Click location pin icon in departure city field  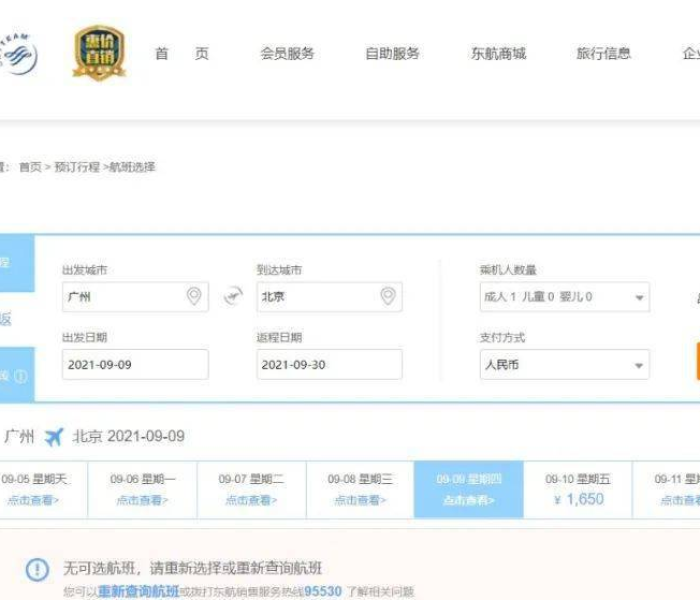pyautogui.click(x=194, y=296)
